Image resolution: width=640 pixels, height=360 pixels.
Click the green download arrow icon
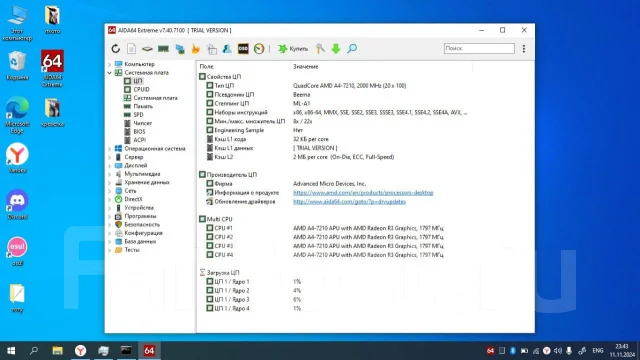[336, 49]
